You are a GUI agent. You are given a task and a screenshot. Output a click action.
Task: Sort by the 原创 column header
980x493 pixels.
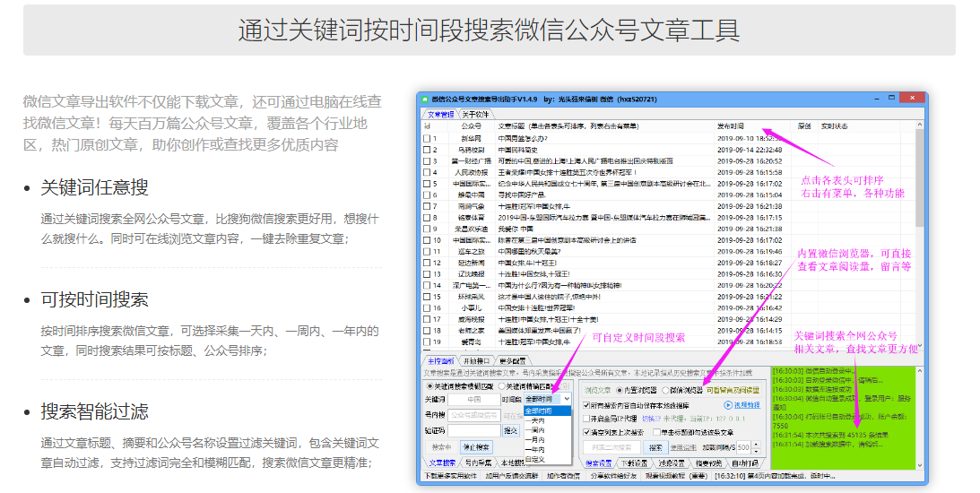pyautogui.click(x=804, y=126)
